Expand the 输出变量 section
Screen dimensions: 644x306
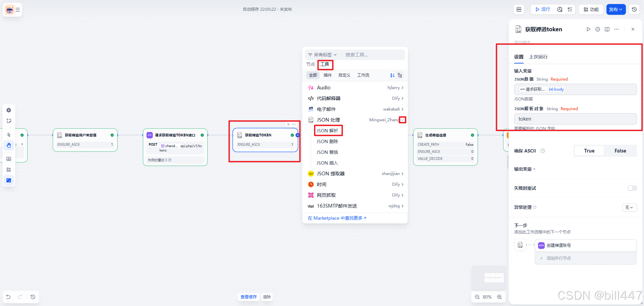(x=525, y=169)
